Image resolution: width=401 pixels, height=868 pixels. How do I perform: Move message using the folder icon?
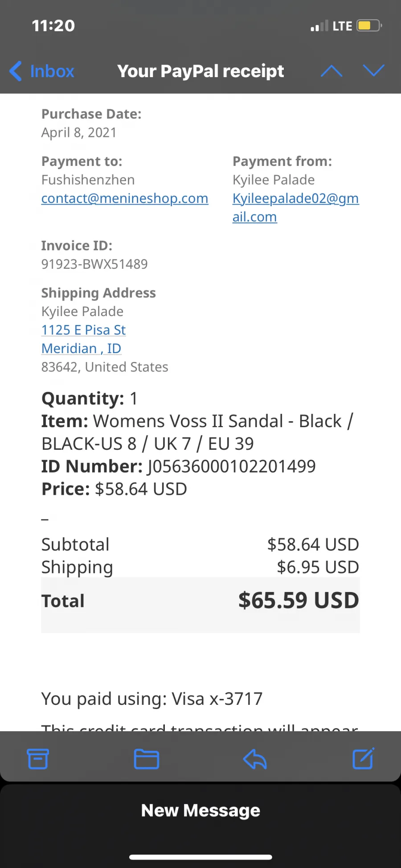(x=147, y=759)
